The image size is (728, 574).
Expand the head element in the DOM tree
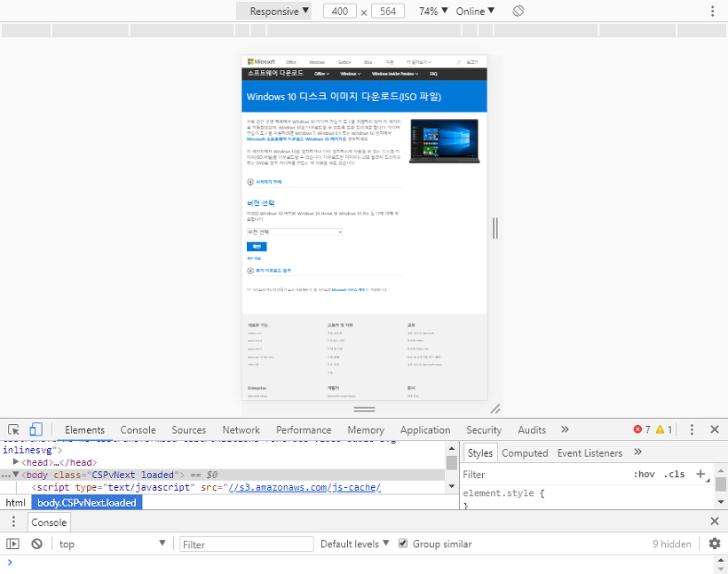coord(16,461)
